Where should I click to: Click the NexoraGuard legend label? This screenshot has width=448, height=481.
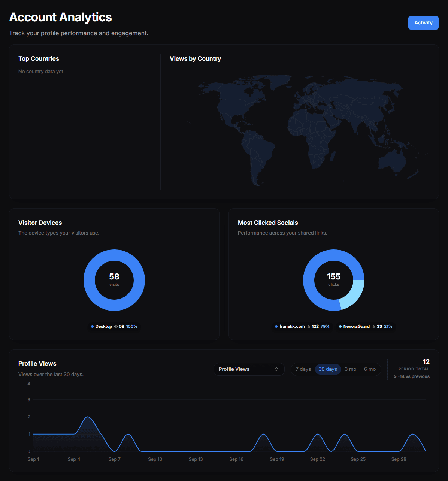(356, 327)
